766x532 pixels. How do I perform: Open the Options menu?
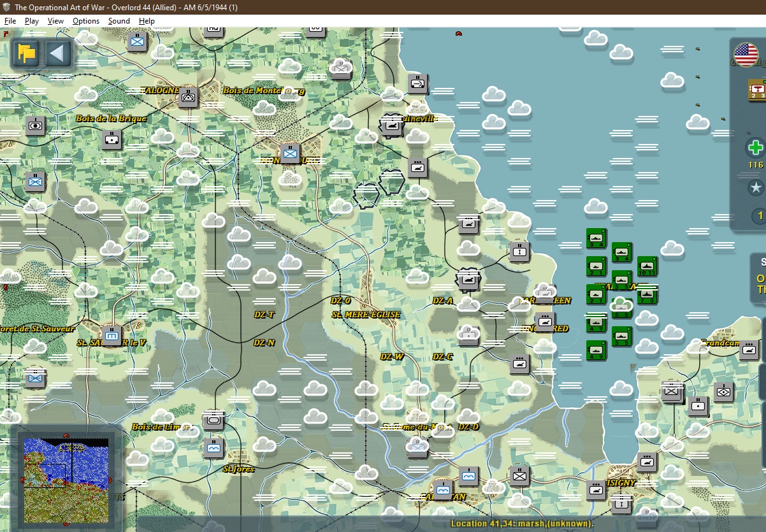click(x=86, y=21)
